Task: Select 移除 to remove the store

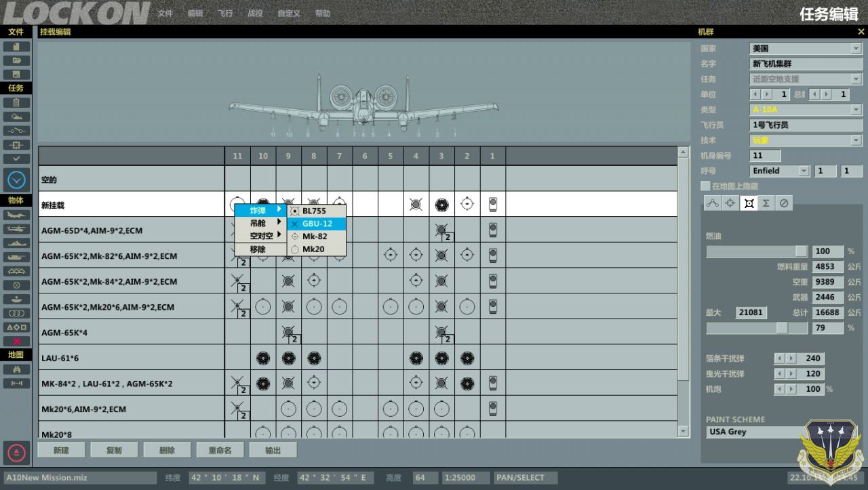Action: (x=260, y=249)
